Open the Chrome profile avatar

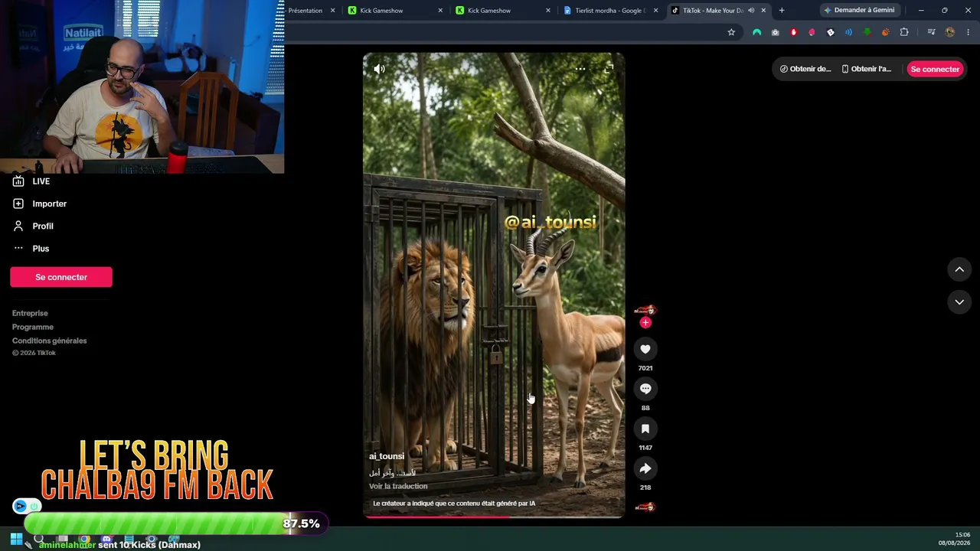click(950, 32)
